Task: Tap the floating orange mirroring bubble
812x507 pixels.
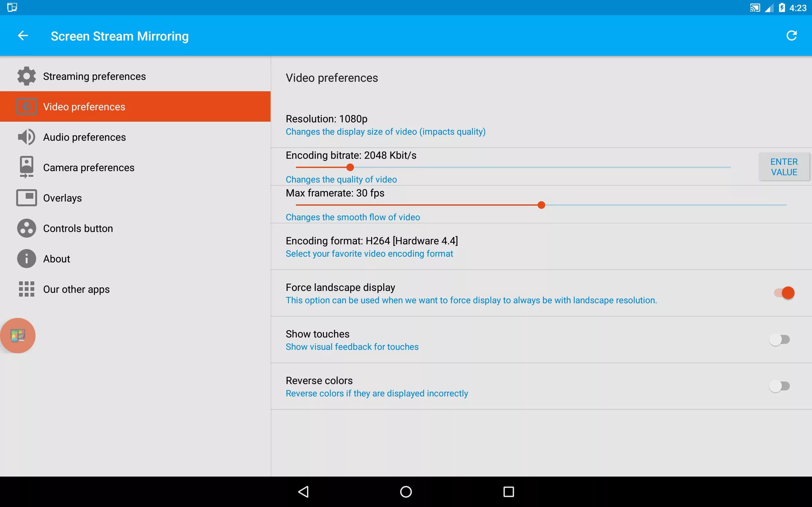Action: pyautogui.click(x=17, y=335)
